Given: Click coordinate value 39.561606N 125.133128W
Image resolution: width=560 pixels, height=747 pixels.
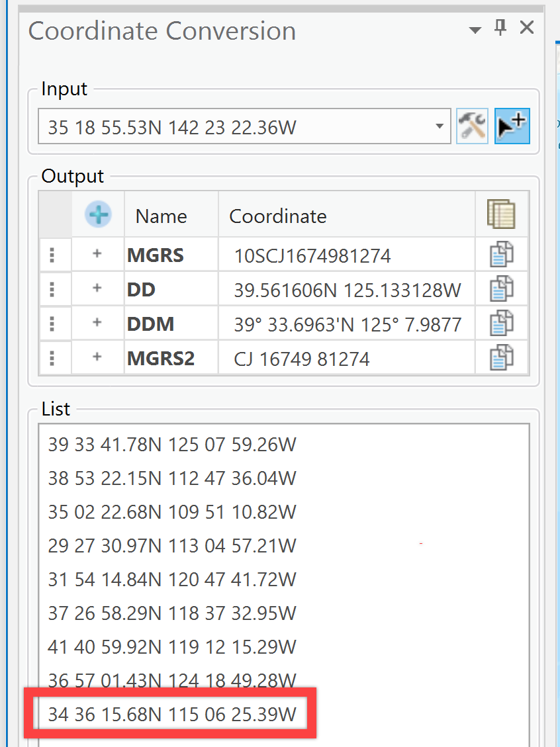Looking at the screenshot, I should pyautogui.click(x=348, y=290).
